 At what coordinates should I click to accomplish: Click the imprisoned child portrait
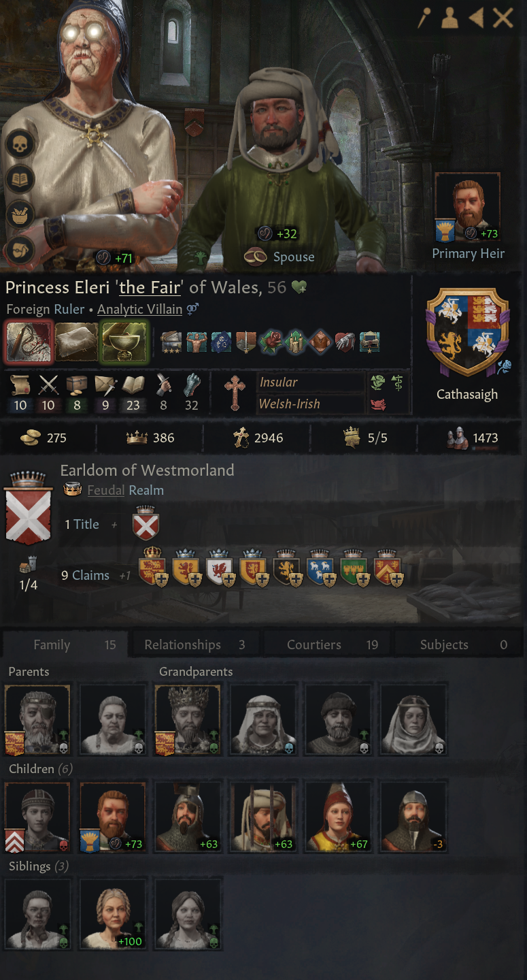263,817
